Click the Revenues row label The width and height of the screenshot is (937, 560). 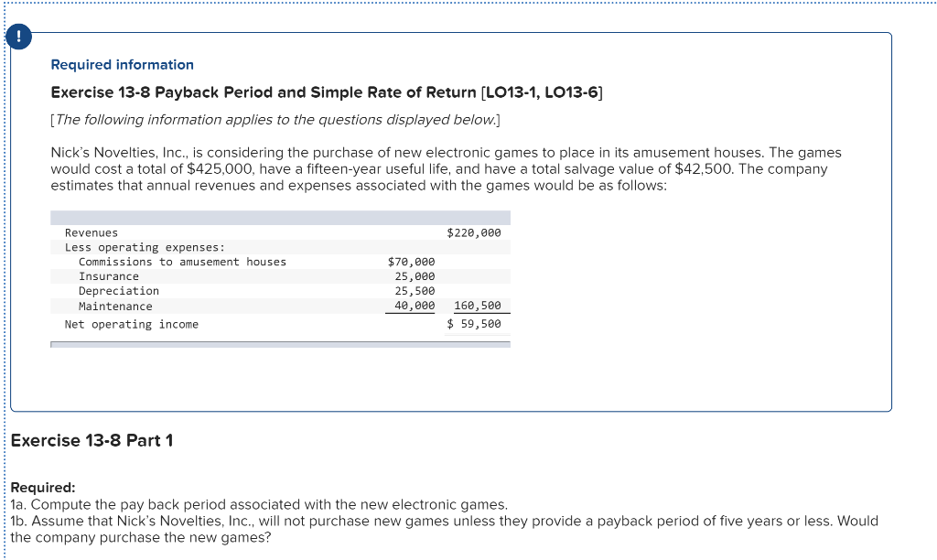[x=92, y=233]
